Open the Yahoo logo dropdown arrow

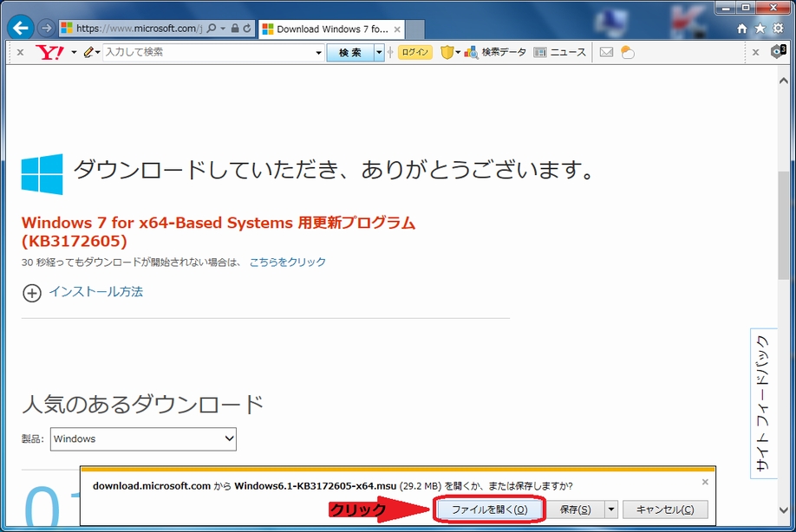[x=74, y=52]
